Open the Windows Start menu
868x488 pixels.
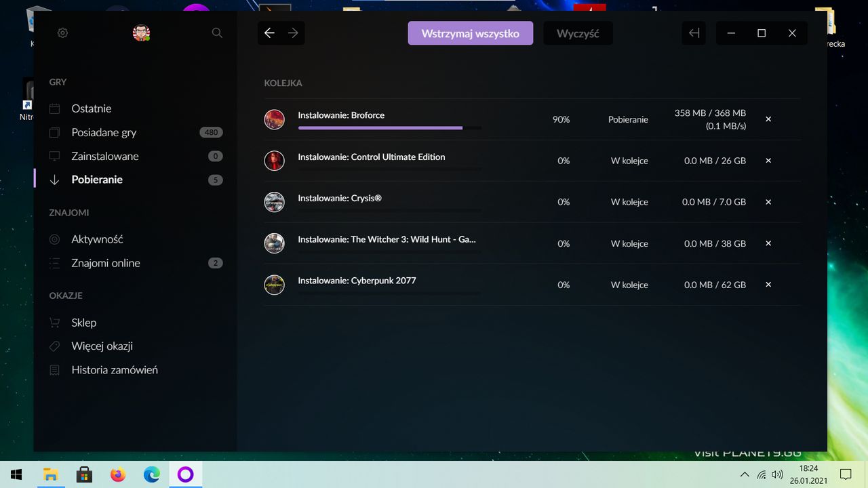coord(16,474)
